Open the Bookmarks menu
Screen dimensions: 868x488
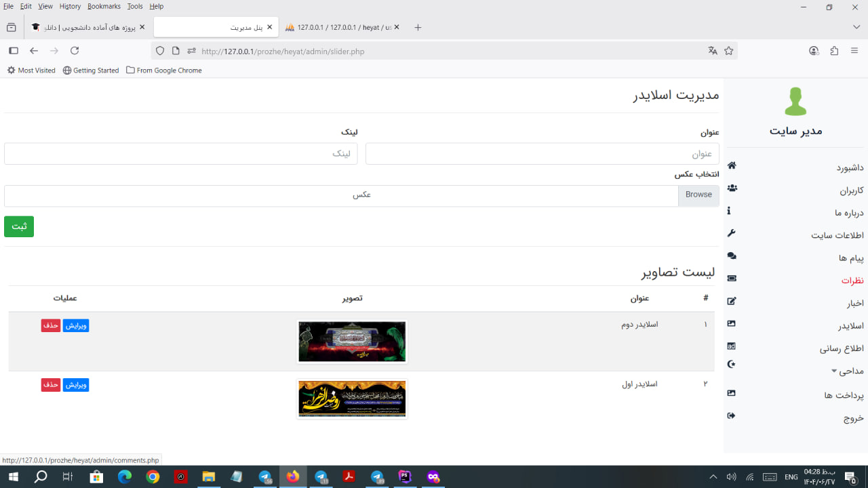pyautogui.click(x=104, y=6)
